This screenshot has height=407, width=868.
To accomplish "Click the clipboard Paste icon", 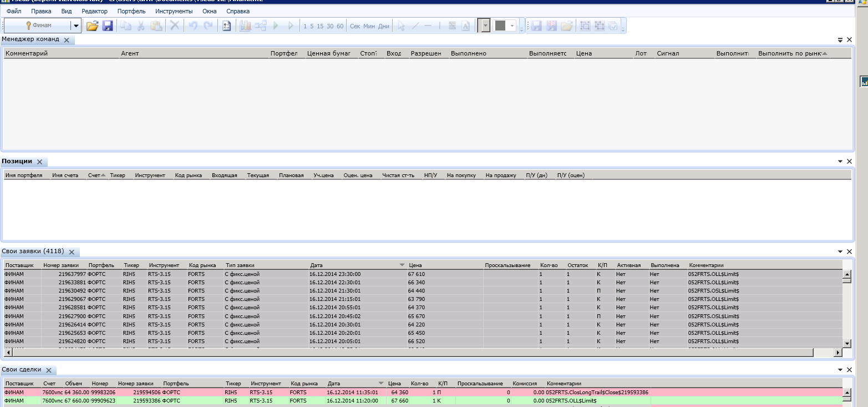I will (x=156, y=26).
